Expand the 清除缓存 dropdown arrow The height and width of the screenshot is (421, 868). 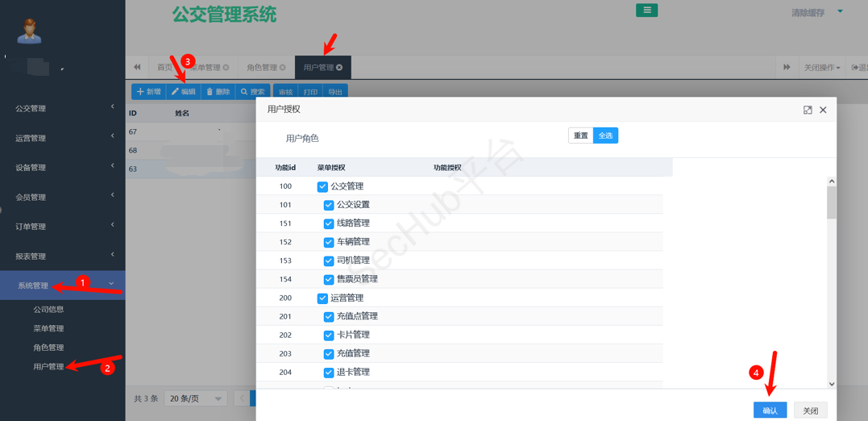(x=840, y=12)
